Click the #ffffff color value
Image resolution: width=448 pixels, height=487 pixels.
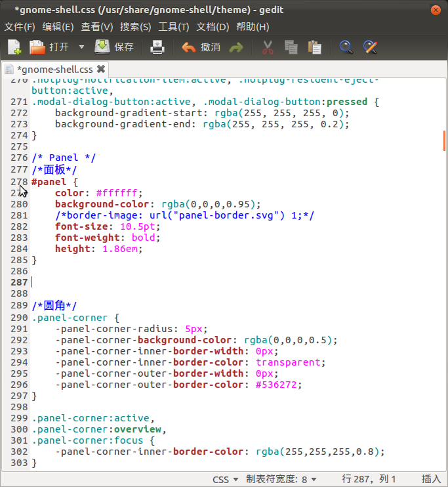(116, 193)
